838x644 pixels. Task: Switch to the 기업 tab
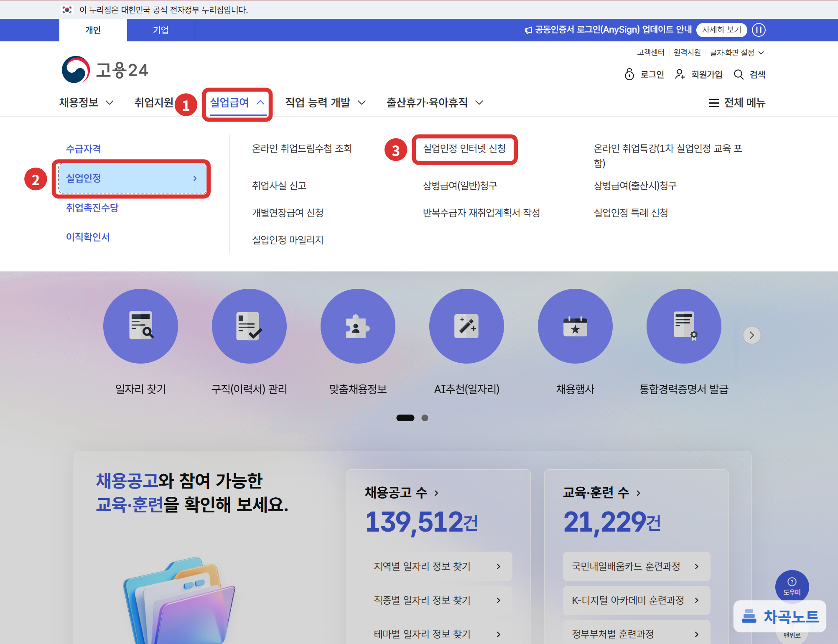[160, 30]
